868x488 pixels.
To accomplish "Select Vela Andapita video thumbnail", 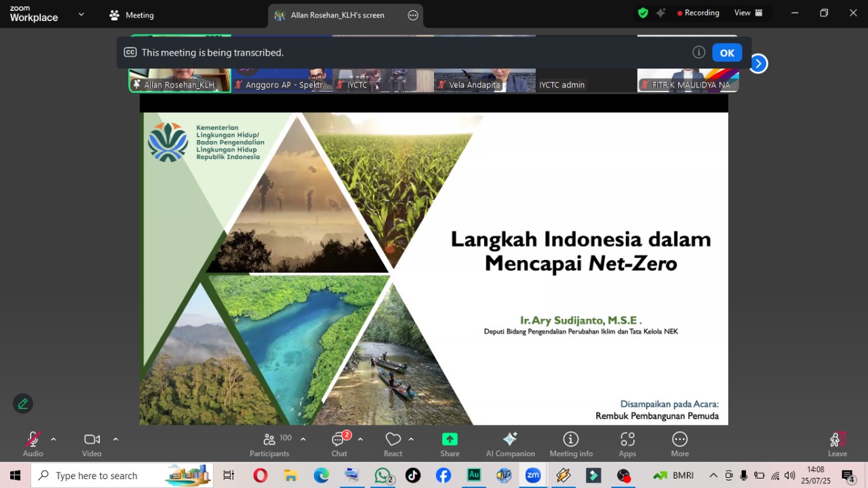I will tap(485, 80).
